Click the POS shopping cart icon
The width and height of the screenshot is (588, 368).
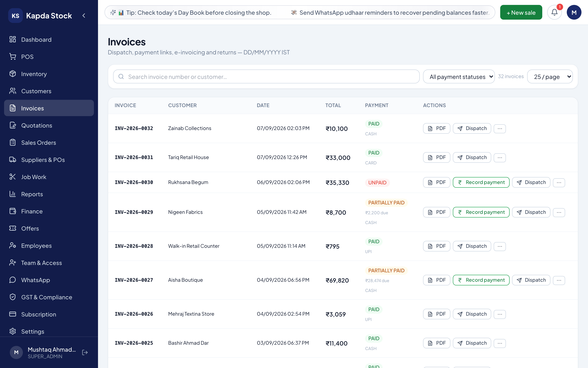tap(13, 56)
